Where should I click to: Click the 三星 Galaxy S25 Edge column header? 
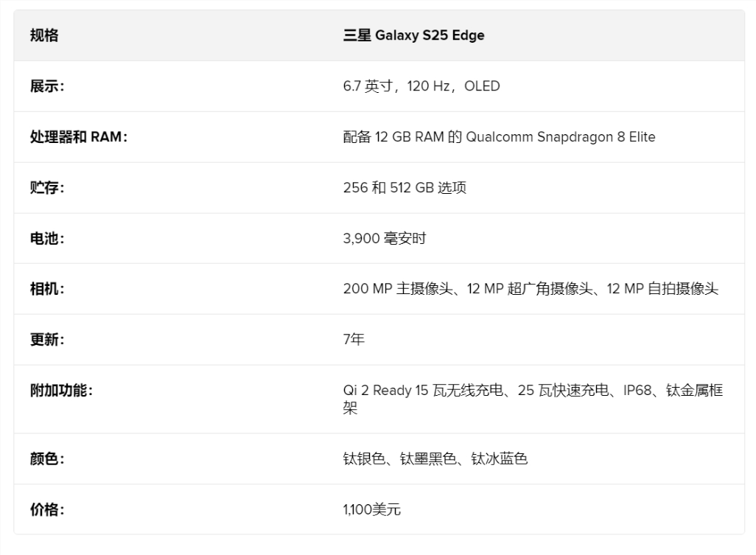click(x=413, y=35)
